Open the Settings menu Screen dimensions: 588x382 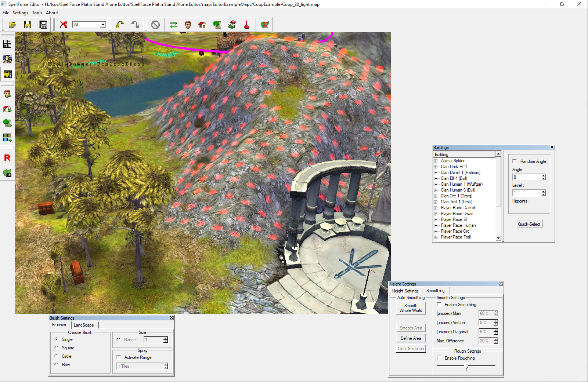pos(20,13)
